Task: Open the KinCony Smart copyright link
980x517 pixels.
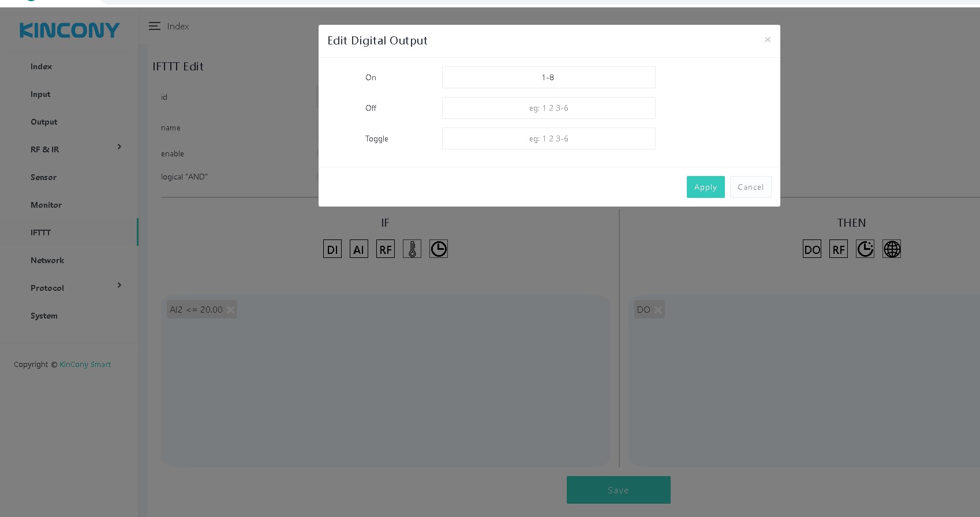Action: (85, 365)
